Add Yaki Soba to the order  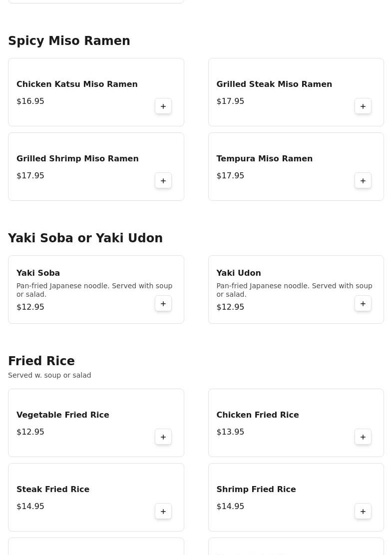point(163,304)
